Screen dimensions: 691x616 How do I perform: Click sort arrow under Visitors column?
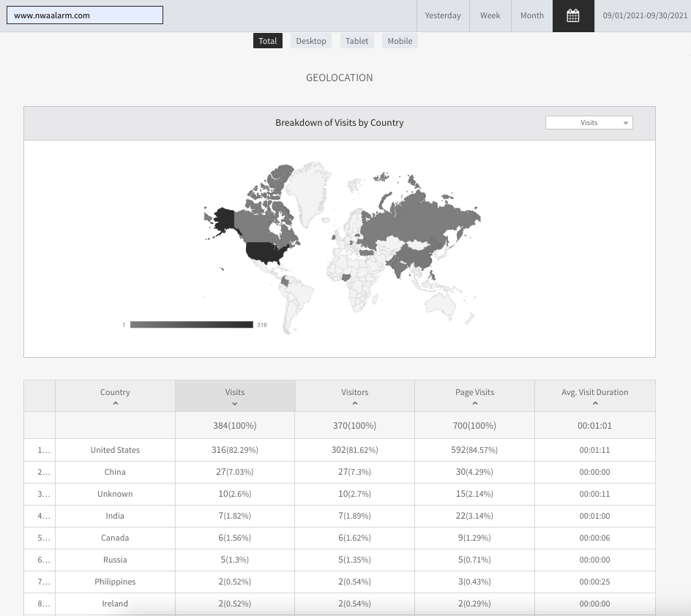(355, 404)
